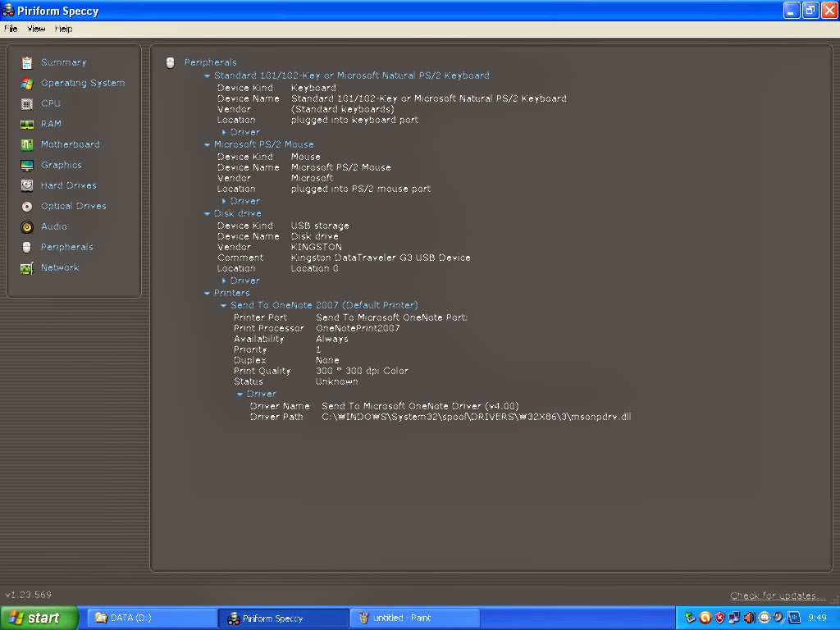Click the plugged into keyboard port text
The width and height of the screenshot is (840, 630).
click(354, 120)
